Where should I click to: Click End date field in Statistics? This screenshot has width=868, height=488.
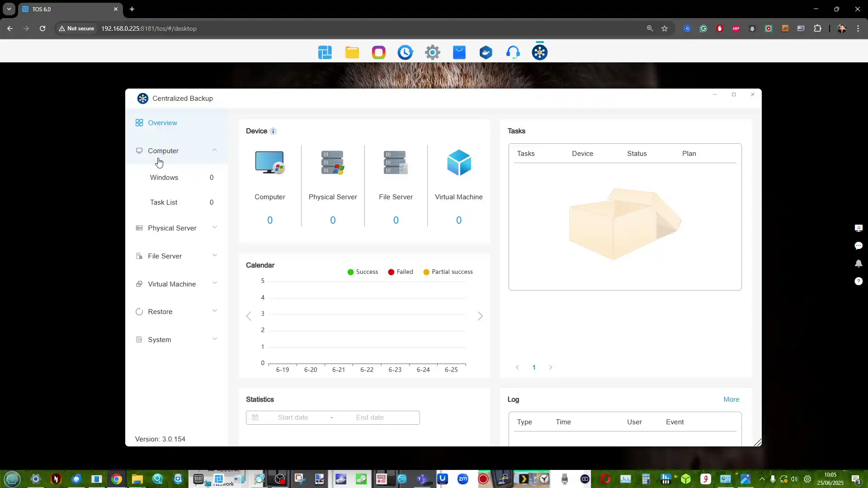370,418
